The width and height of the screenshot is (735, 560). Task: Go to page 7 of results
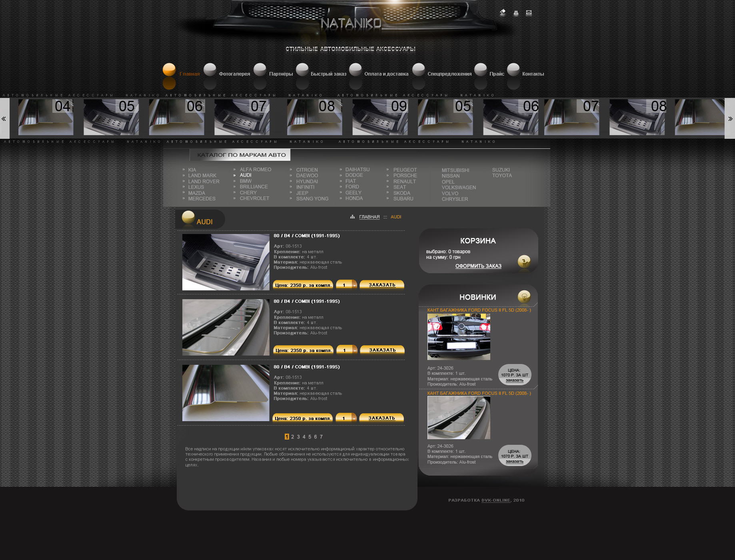tap(321, 437)
